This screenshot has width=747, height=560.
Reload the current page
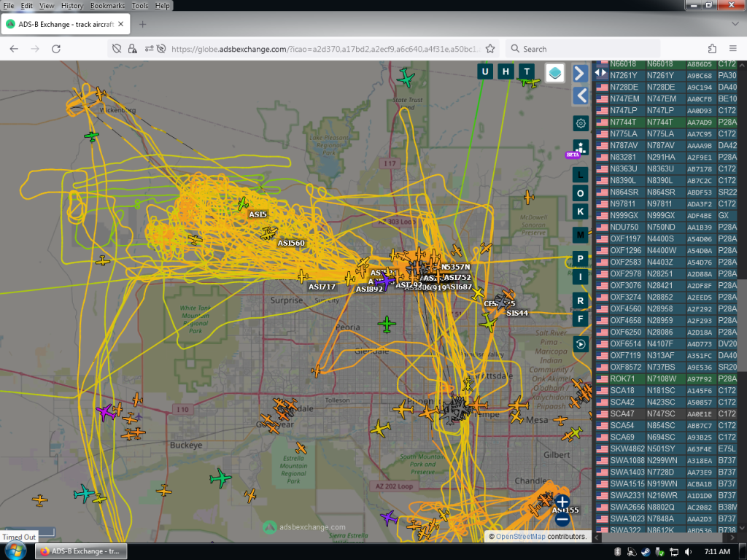pyautogui.click(x=55, y=49)
